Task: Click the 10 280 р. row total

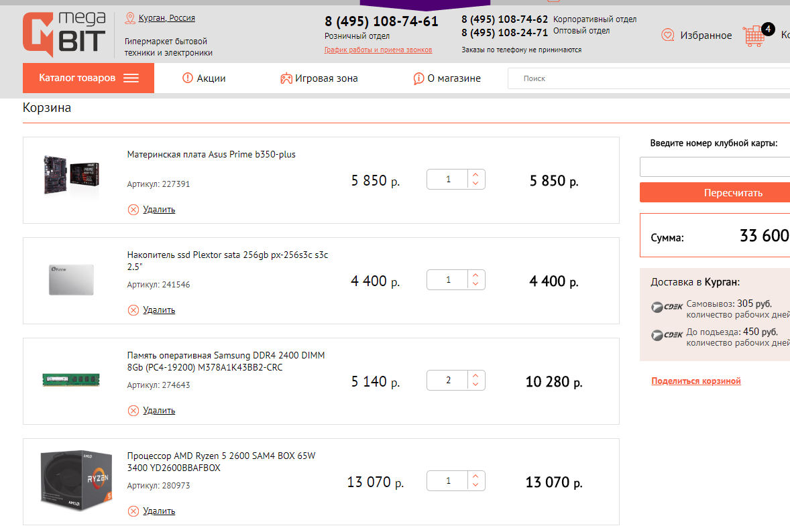Action: (554, 382)
